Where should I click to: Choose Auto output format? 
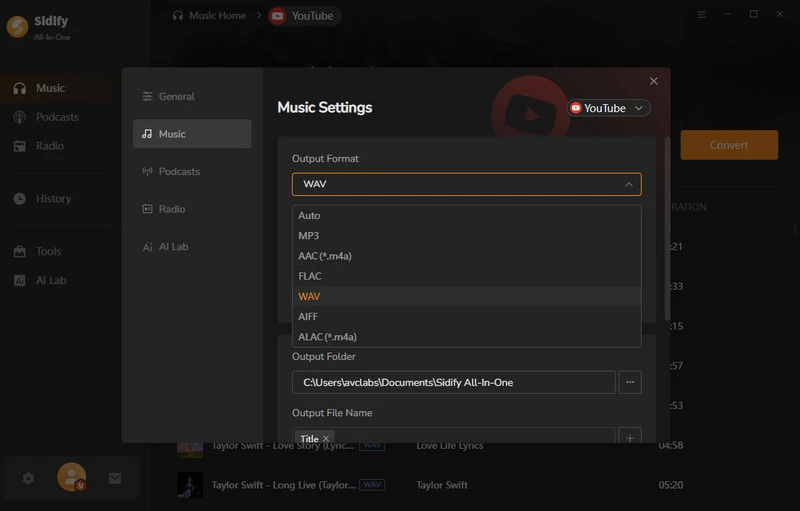click(466, 216)
